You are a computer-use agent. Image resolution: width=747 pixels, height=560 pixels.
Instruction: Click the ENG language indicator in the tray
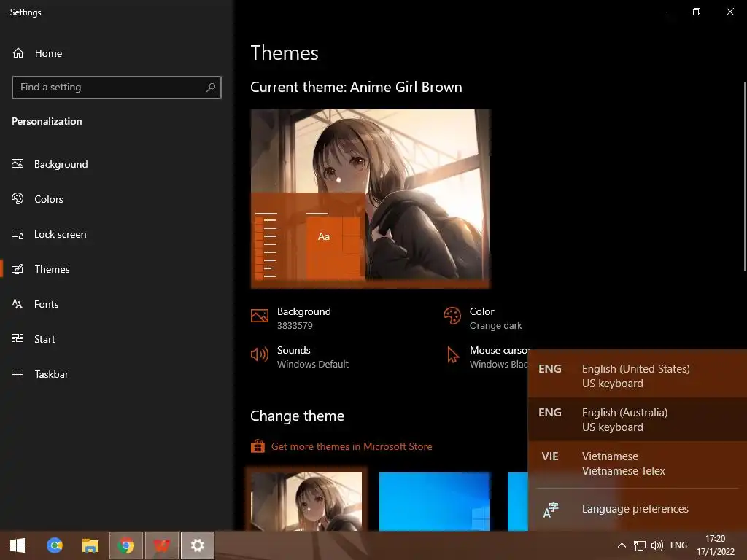pyautogui.click(x=678, y=545)
